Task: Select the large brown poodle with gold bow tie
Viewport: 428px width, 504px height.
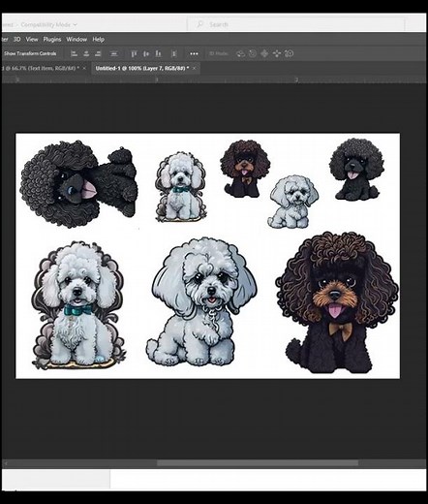Action: click(x=337, y=302)
